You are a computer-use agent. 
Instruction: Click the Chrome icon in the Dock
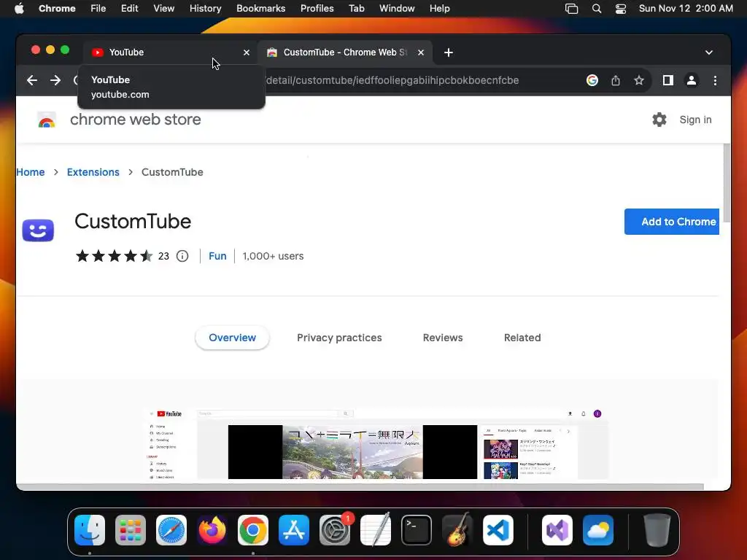(253, 530)
